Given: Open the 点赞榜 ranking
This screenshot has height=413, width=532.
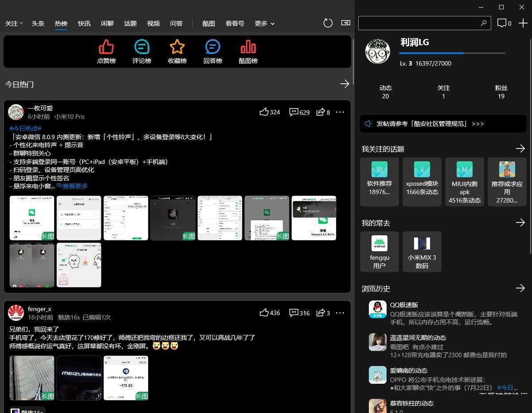Looking at the screenshot, I should 106,51.
